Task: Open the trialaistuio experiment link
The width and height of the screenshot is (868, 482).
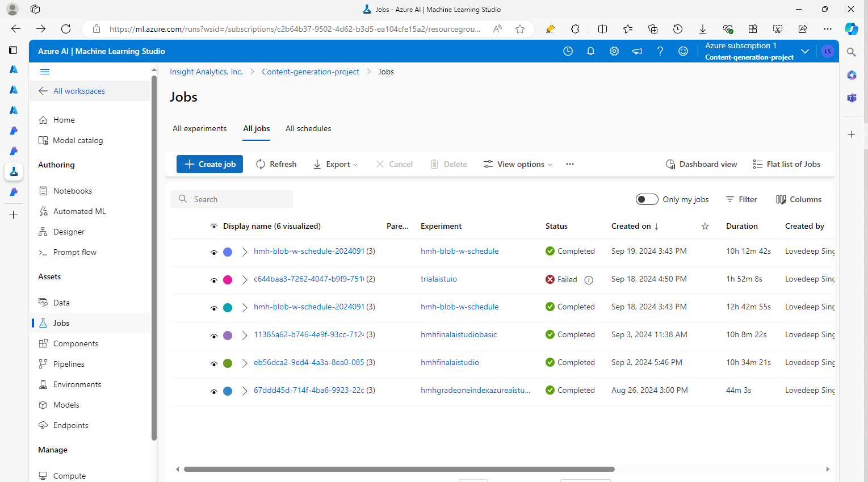Action: tap(439, 279)
